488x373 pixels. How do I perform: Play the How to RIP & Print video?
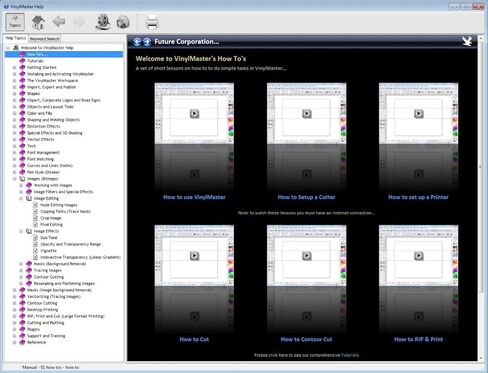(419, 256)
